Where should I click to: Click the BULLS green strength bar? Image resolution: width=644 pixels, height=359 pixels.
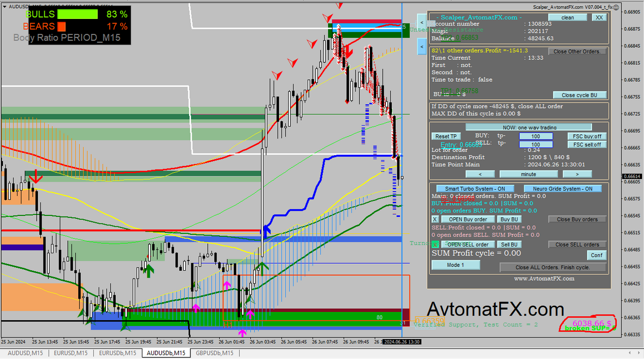pyautogui.click(x=77, y=14)
